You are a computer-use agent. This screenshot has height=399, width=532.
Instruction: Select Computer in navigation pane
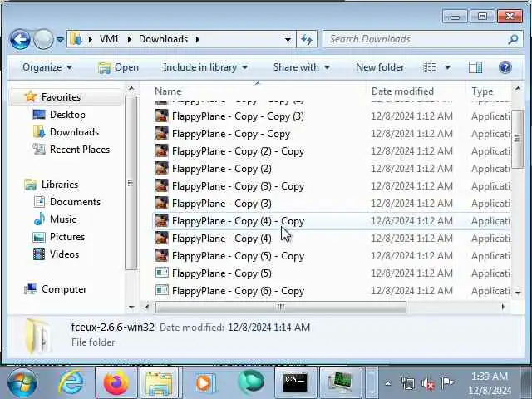pos(64,289)
